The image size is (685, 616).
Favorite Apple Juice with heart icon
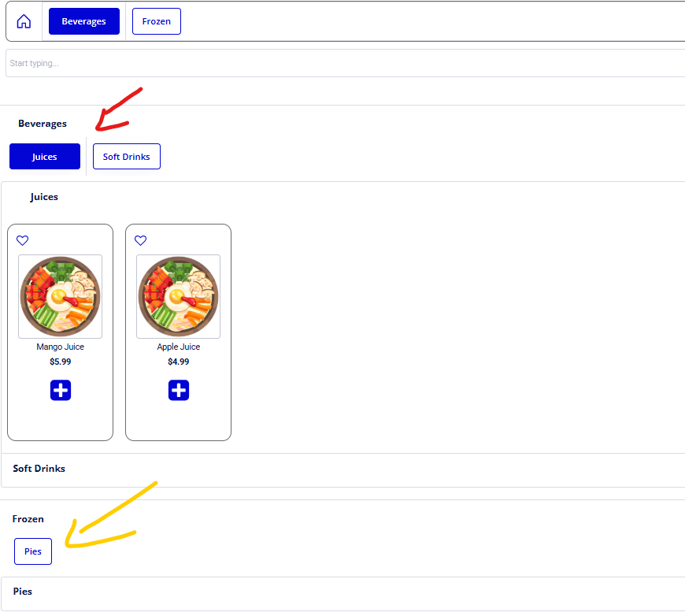click(x=140, y=240)
